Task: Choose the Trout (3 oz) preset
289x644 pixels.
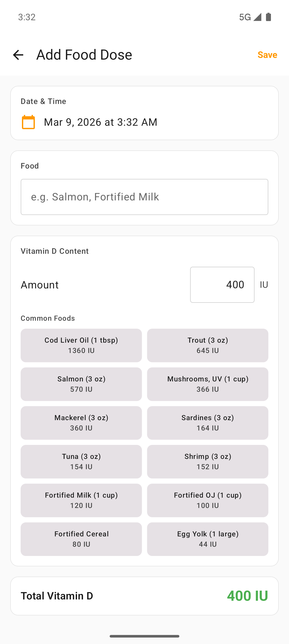Action: 208,345
